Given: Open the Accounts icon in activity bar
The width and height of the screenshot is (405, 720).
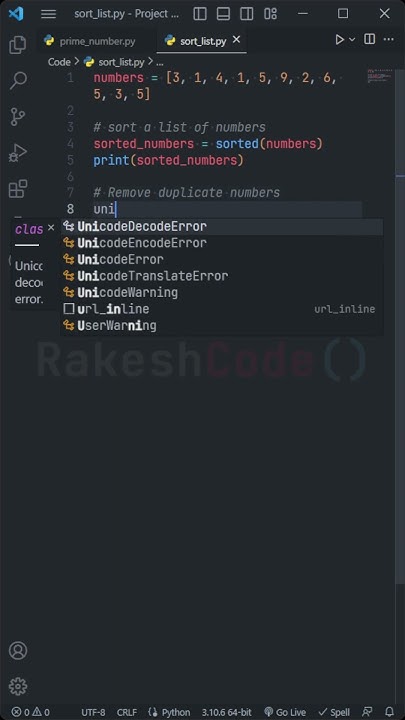Looking at the screenshot, I should [18, 651].
